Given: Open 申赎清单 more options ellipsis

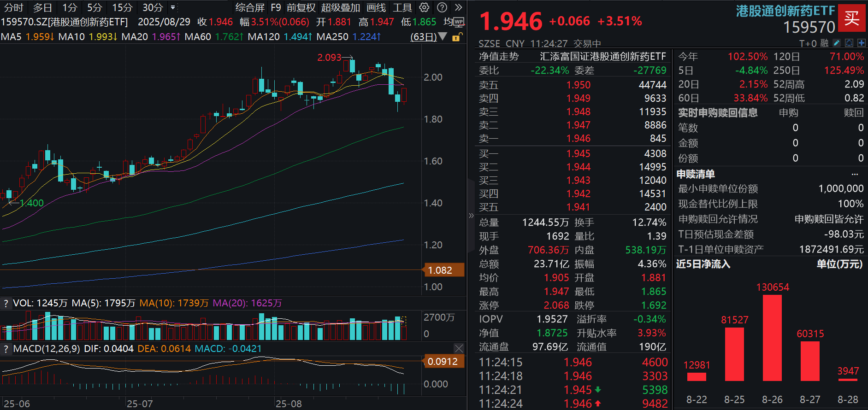Looking at the screenshot, I should point(855,174).
